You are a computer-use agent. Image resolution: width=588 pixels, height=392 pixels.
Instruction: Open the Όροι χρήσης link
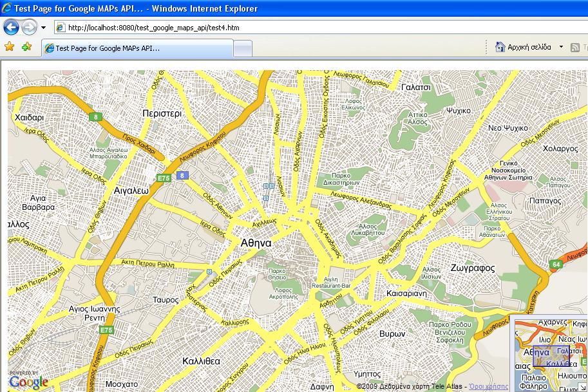pos(489,386)
